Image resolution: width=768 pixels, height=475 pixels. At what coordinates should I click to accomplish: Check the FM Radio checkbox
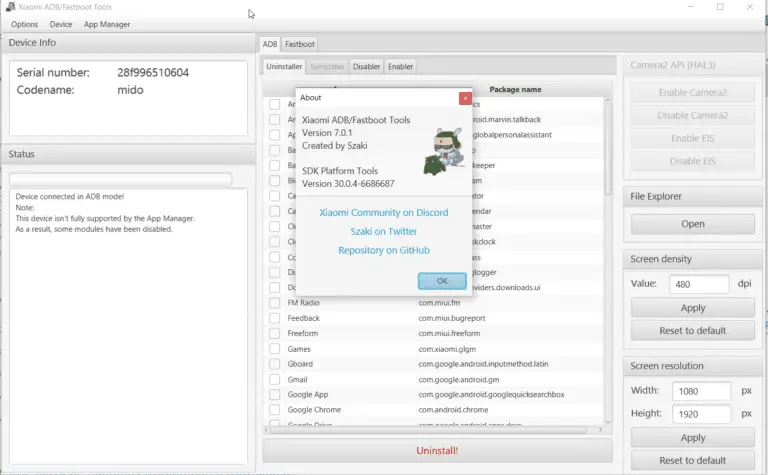click(x=274, y=303)
